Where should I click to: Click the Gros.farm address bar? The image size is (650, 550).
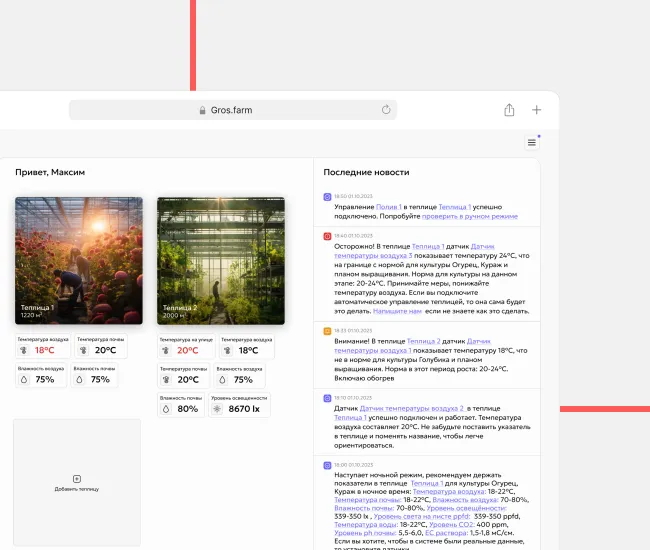(233, 110)
